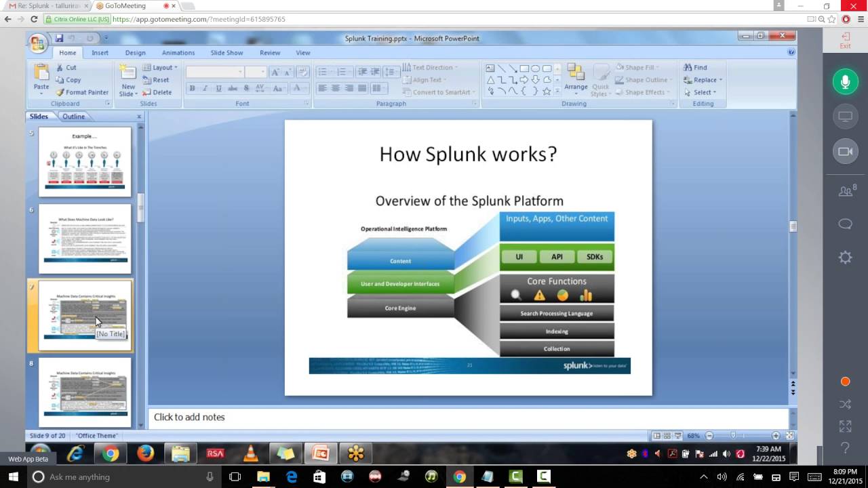Click PowerPoint Help question mark

(791, 52)
